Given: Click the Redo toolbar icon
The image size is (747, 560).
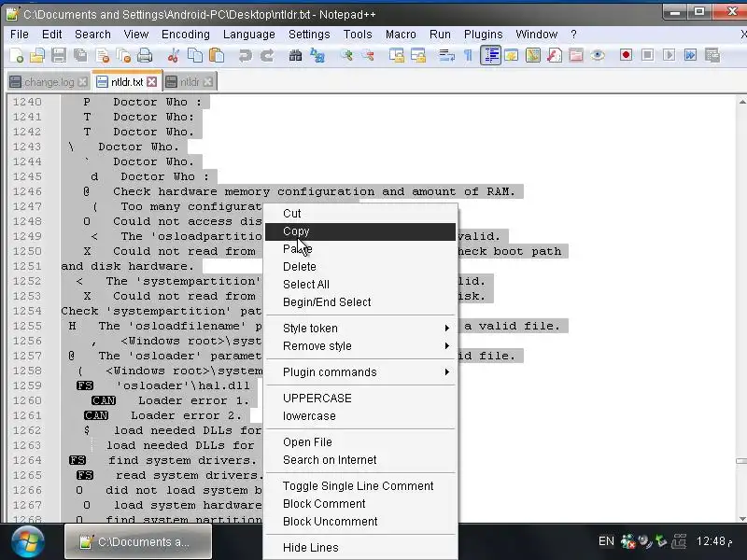Looking at the screenshot, I should click(x=267, y=56).
